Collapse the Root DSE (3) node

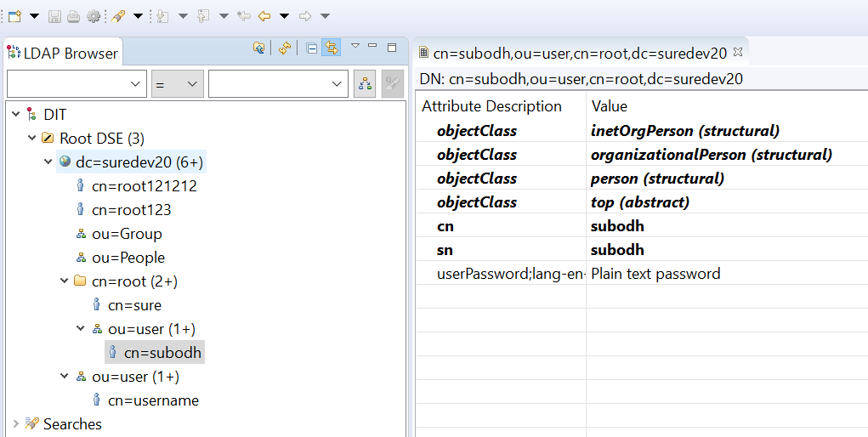pos(31,139)
